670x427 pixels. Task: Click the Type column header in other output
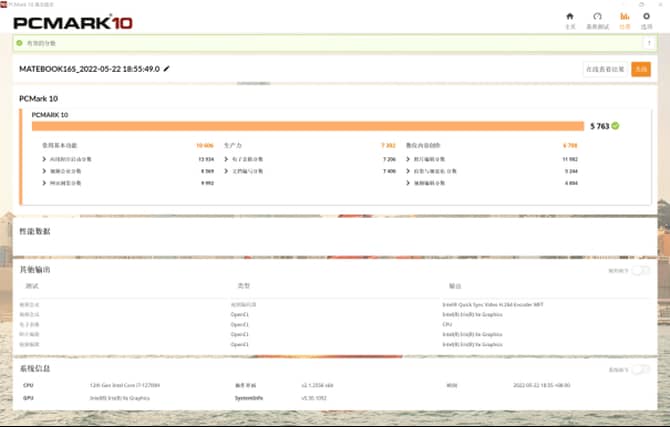(x=244, y=286)
